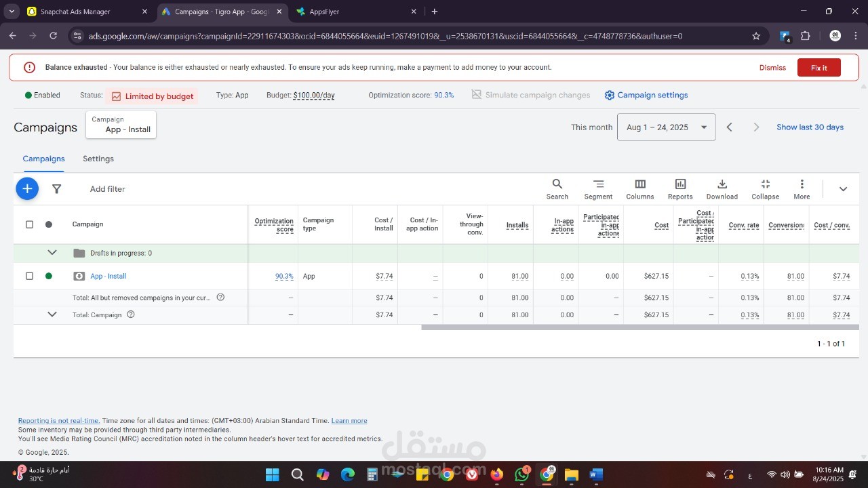This screenshot has height=488, width=868.
Task: Open File Explorer from the taskbar
Action: (x=571, y=474)
